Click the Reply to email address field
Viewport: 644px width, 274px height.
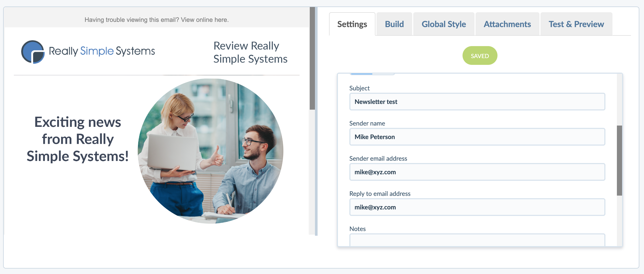pos(477,207)
